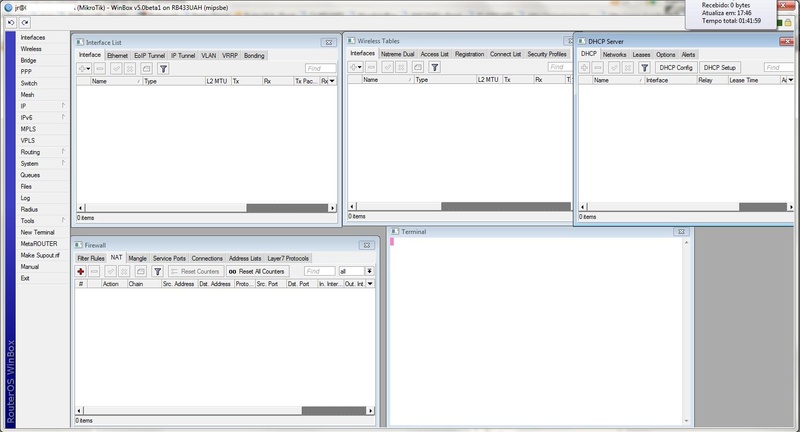This screenshot has height=432, width=800.
Task: Click Find field in Firewall window
Action: 319,271
